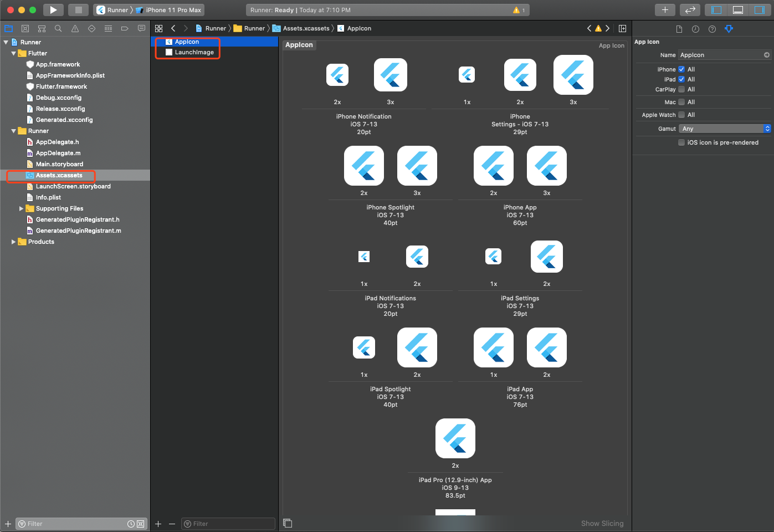This screenshot has height=532, width=774.
Task: Choose the iPhone 11 Pro Max destination
Action: point(168,10)
